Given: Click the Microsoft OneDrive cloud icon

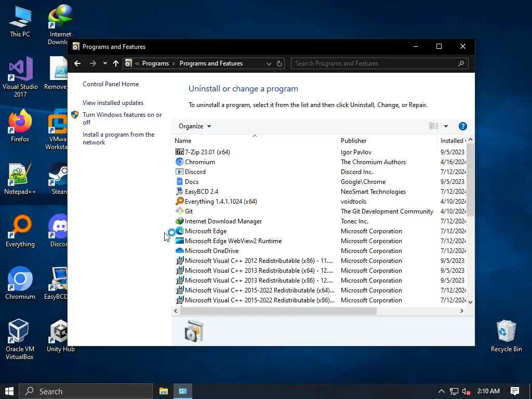Looking at the screenshot, I should [x=179, y=251].
